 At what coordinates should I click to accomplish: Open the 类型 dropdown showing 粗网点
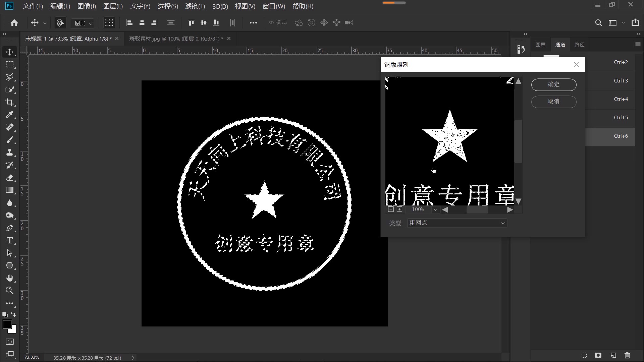tap(456, 223)
